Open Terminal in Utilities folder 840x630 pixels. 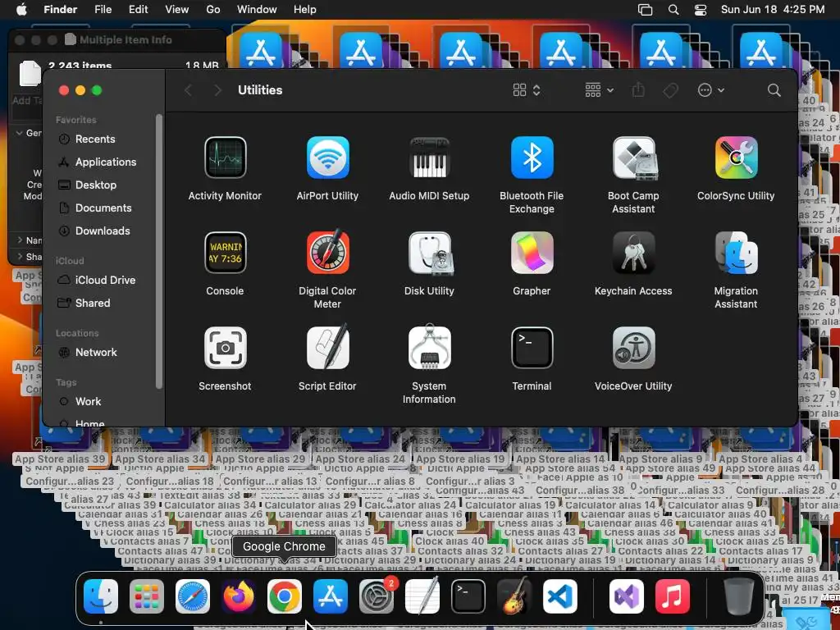532,348
